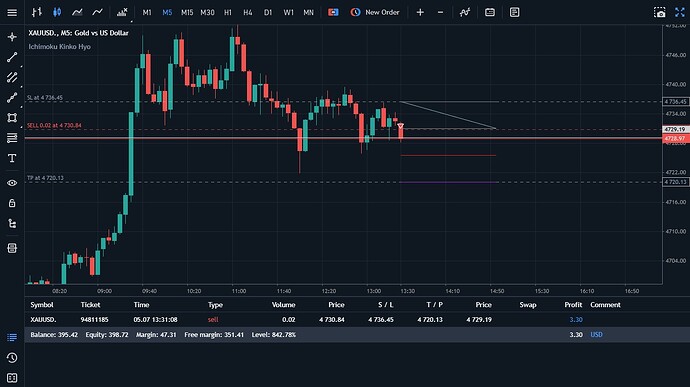This screenshot has width=690, height=387.
Task: Open the objects tree icon
Action: point(12,223)
